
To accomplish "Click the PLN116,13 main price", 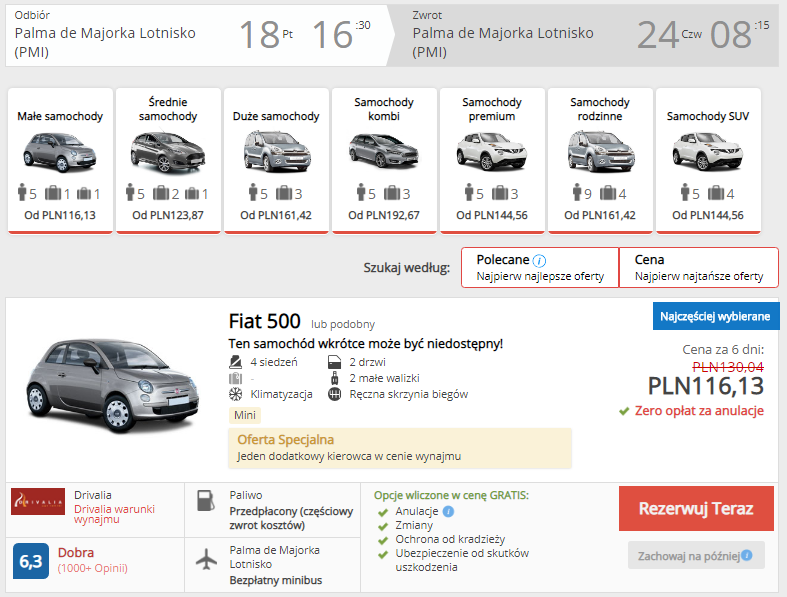I will [x=706, y=386].
